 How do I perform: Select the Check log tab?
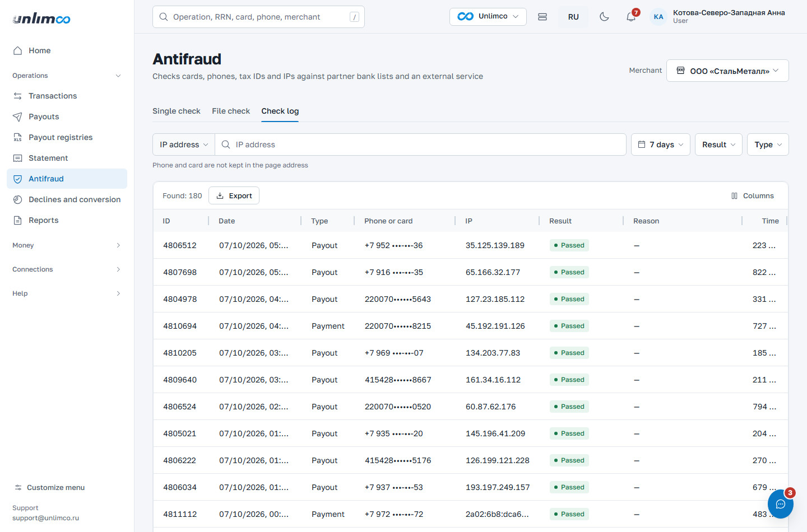point(280,111)
